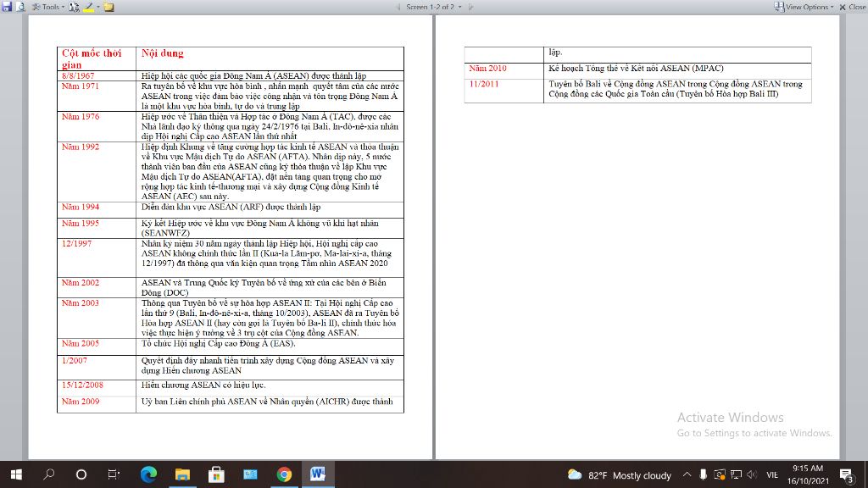Open volume speaker tray icon
This screenshot has width=868, height=488.
(752, 474)
